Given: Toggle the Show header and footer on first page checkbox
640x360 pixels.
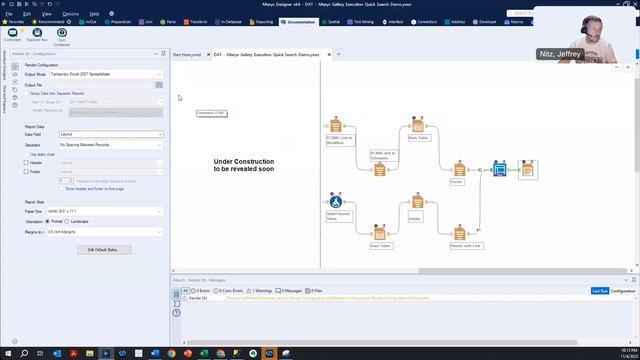Looking at the screenshot, I should click(62, 189).
